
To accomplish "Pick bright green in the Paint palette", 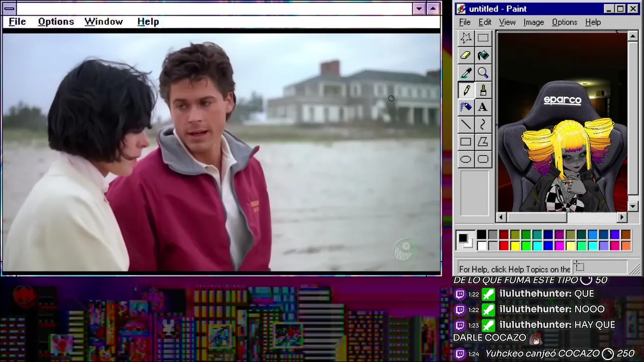I will click(526, 245).
